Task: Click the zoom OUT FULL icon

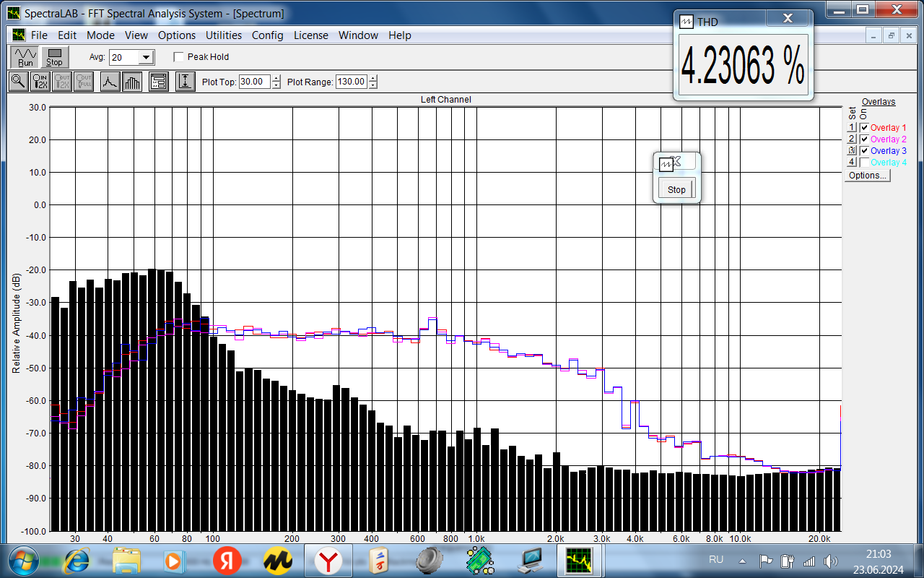Action: pos(84,82)
